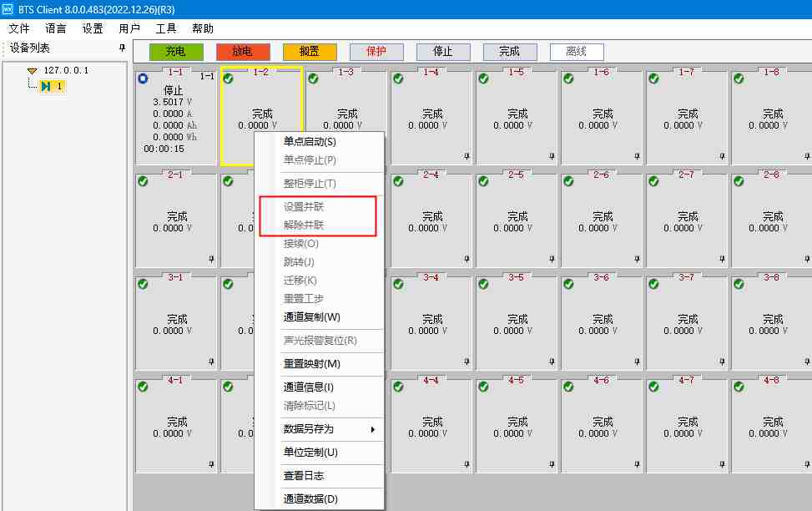Click the green check icon of channel 1-5

click(x=484, y=78)
